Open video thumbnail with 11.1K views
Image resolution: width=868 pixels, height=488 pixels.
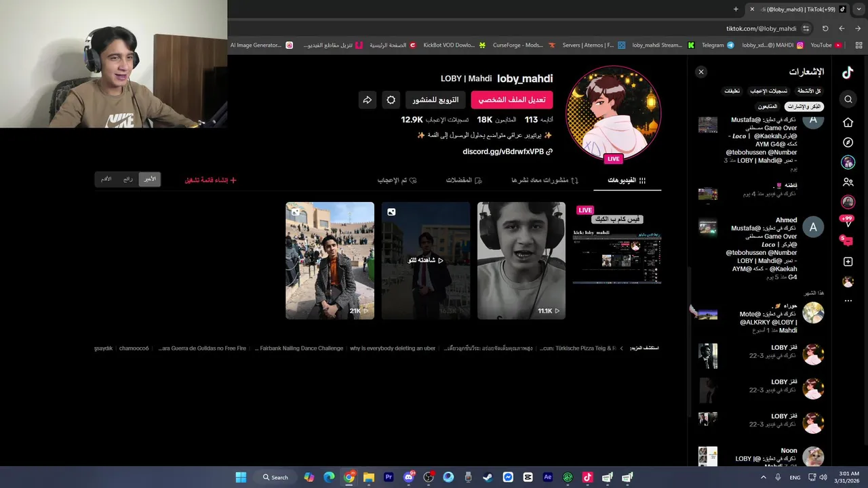[x=521, y=260]
